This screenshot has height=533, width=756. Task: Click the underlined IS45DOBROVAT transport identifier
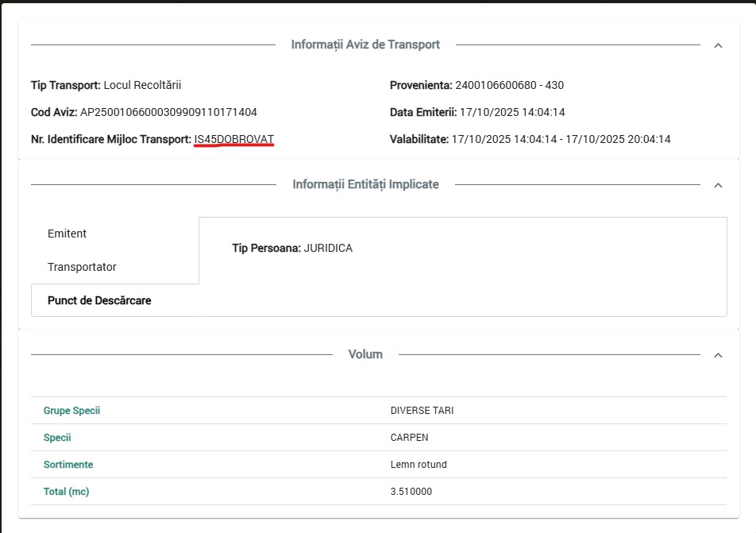234,139
